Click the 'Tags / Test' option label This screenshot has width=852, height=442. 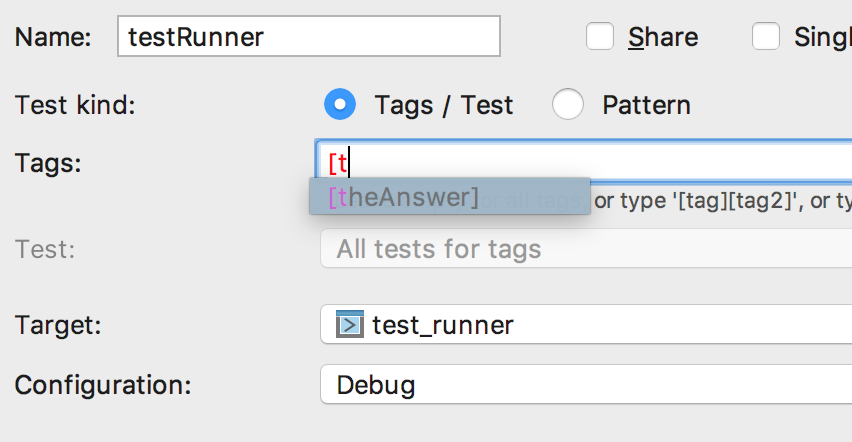443,105
